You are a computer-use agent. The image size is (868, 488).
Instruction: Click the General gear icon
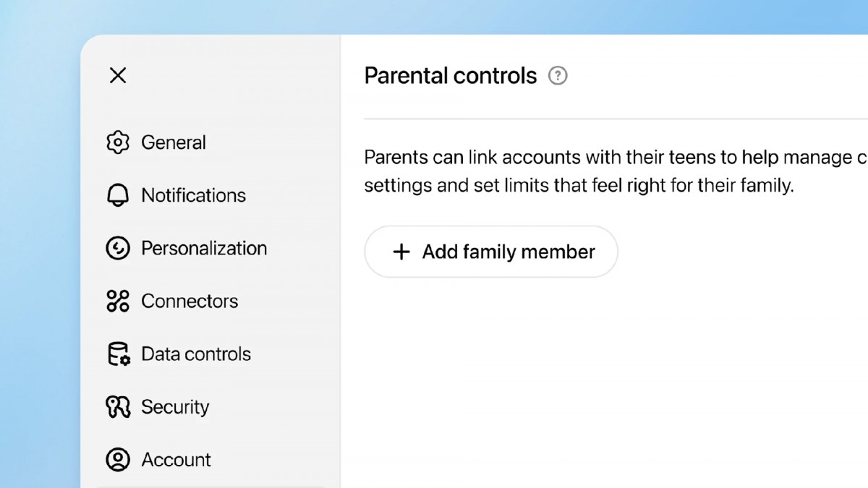(117, 142)
